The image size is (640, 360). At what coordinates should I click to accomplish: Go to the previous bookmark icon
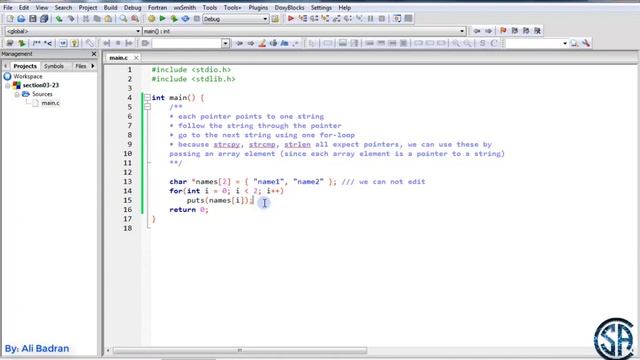(515, 31)
